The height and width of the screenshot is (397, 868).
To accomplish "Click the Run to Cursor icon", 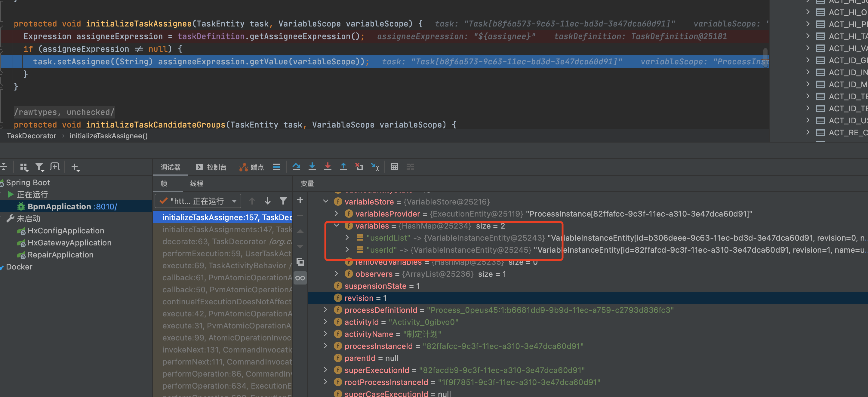I will tap(375, 167).
